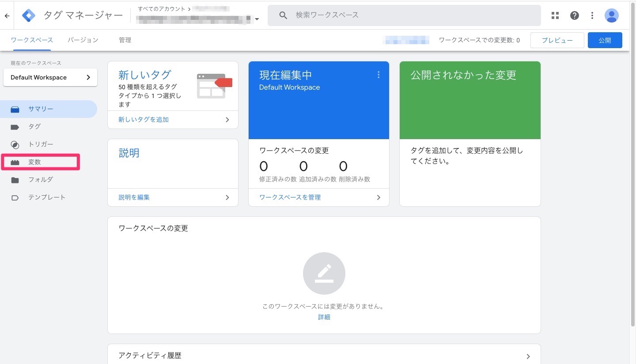Switch to the バージョン tab
The width and height of the screenshot is (636, 364).
[x=83, y=40]
